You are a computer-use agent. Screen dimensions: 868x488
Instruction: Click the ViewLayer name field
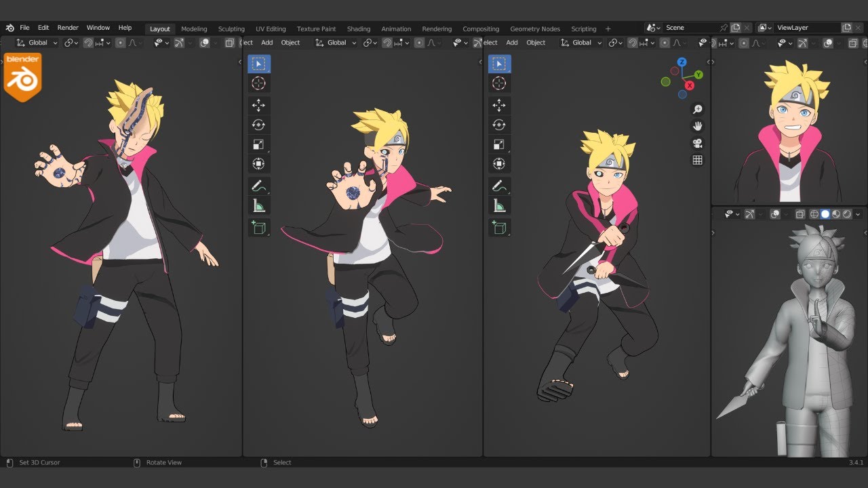(x=807, y=28)
